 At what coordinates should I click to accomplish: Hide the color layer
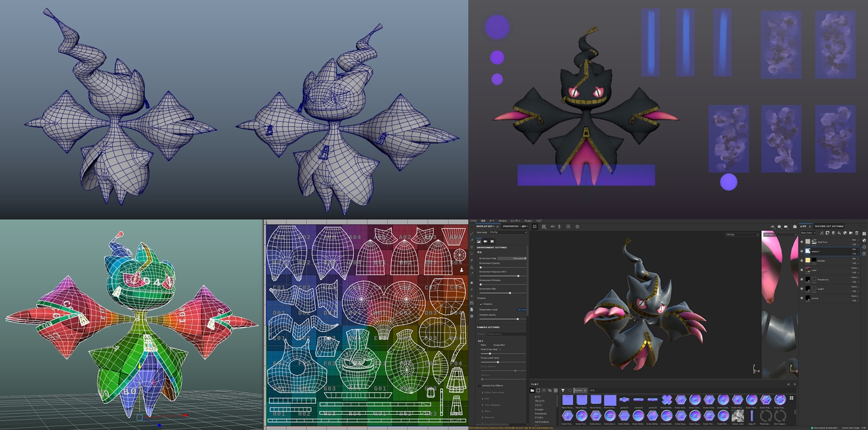(802, 270)
